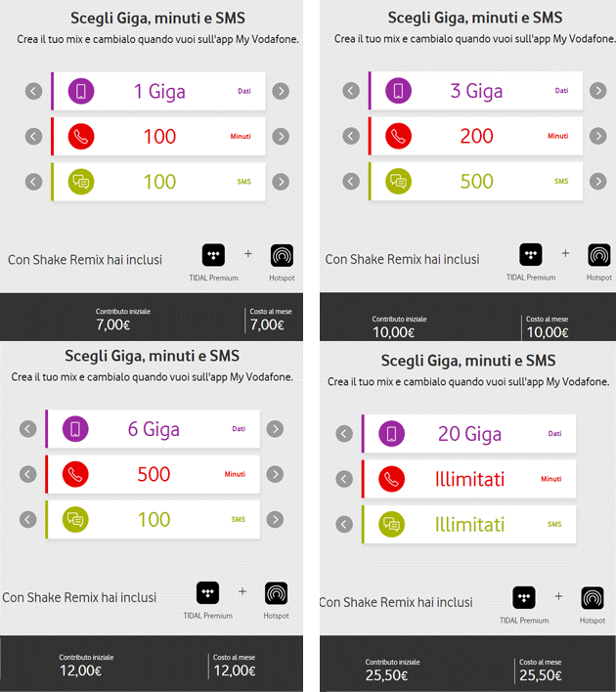616x692 pixels.
Task: Click right arrow beside 500 Minuti
Action: 275,474
